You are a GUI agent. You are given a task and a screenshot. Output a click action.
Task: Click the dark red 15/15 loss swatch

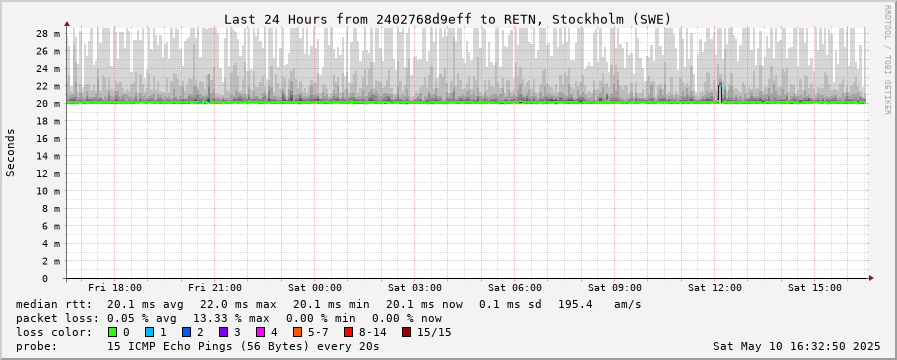(x=406, y=332)
